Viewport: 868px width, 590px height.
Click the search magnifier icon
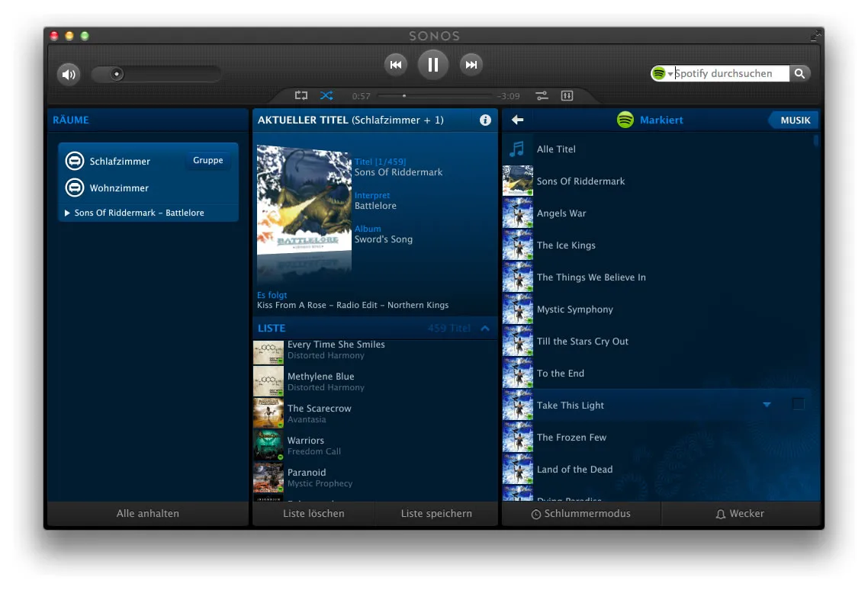[x=799, y=73]
